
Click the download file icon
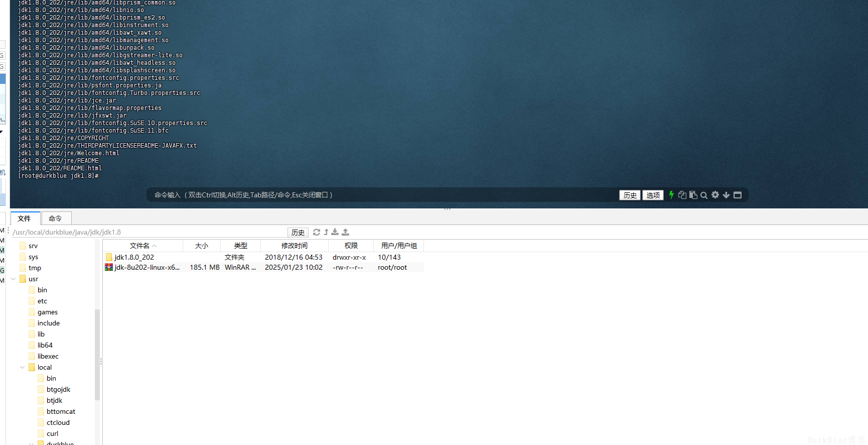[335, 232]
